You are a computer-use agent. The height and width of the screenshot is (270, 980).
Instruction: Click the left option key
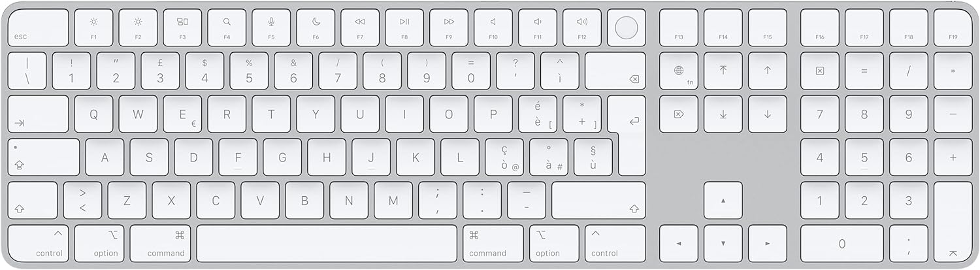click(x=99, y=244)
